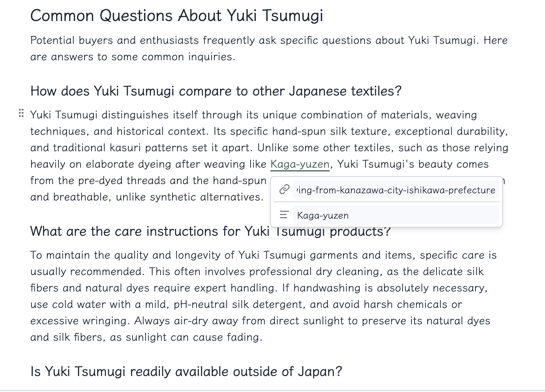The image size is (545, 392).
Task: Select the heading about comparing Japanese textiles
Action: click(x=216, y=91)
